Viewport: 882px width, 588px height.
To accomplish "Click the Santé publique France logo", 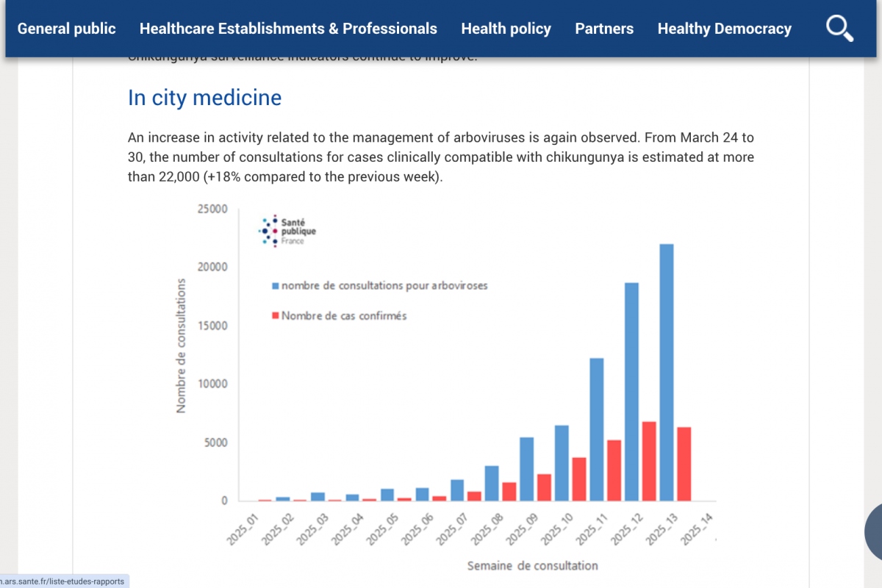I will [289, 231].
